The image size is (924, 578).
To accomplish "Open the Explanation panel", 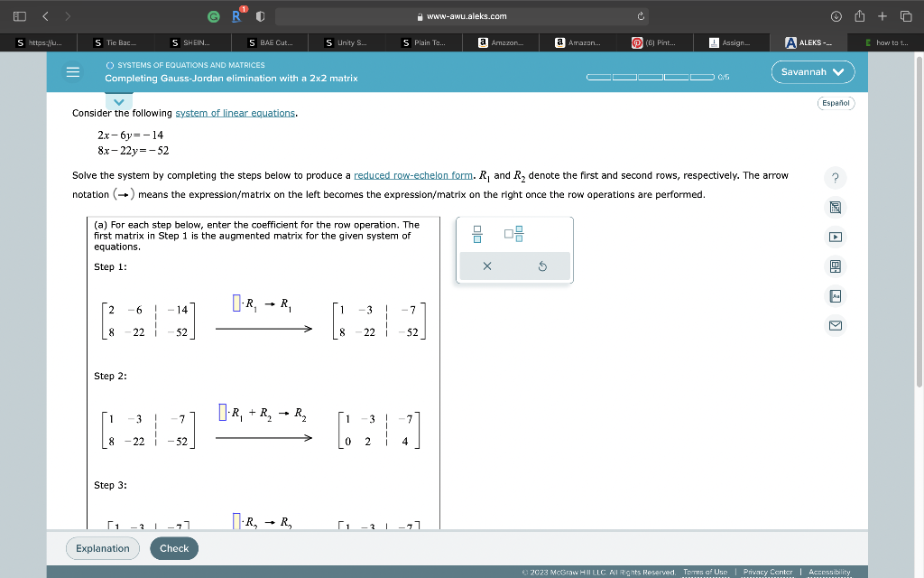I will (x=102, y=548).
